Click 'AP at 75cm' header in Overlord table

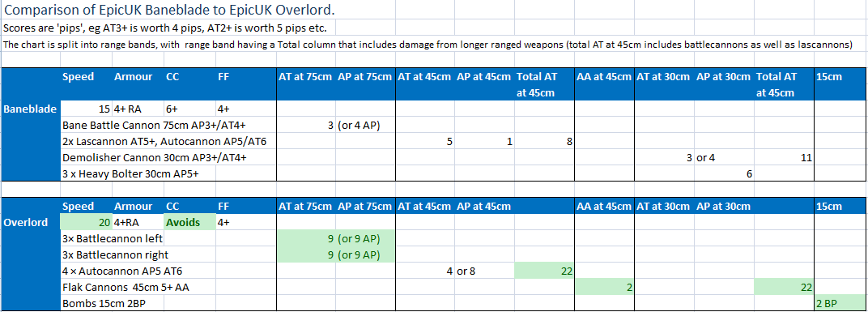(x=364, y=207)
